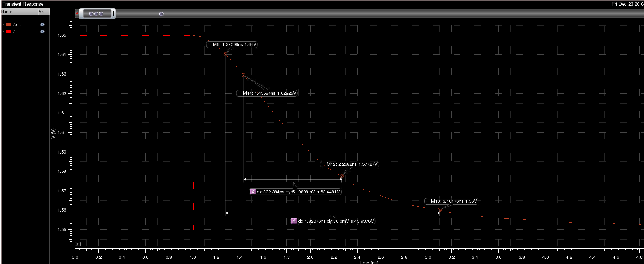This screenshot has width=644, height=264.
Task: Select the M10 marker circle on the curve
Action: click(440, 210)
